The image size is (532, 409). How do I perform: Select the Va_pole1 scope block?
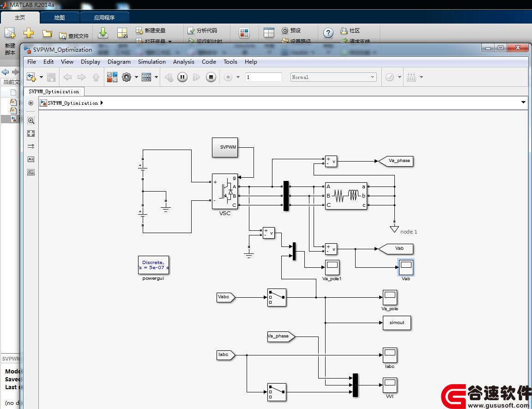(x=332, y=268)
